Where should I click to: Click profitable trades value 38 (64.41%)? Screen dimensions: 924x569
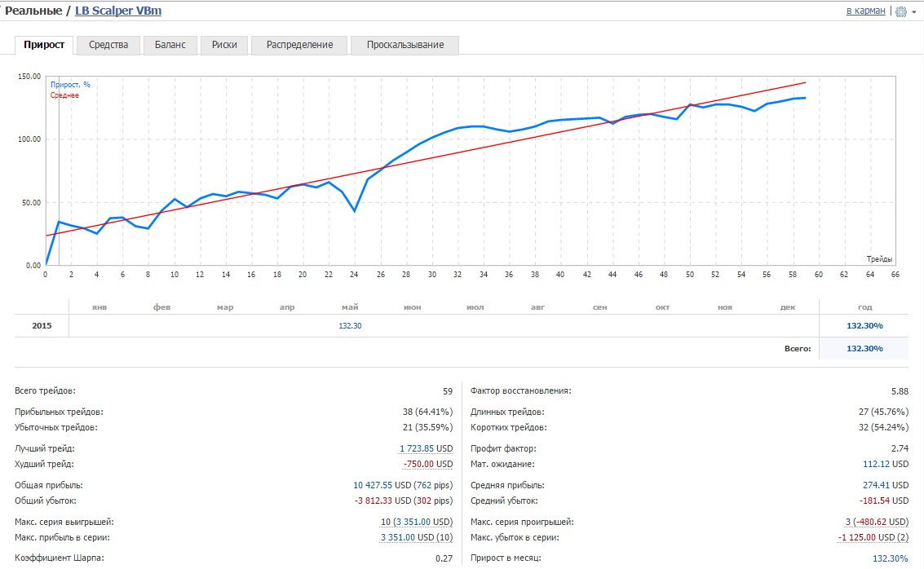428,412
